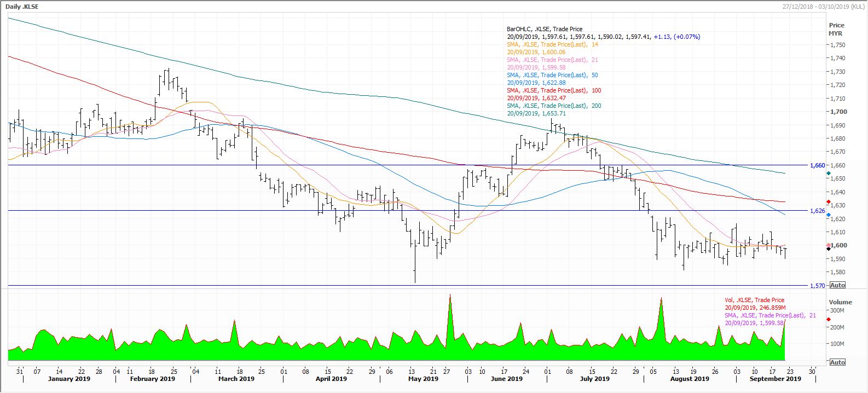Select the BarOHLC legend entry
Screen dimensions: 868x393
545,29
